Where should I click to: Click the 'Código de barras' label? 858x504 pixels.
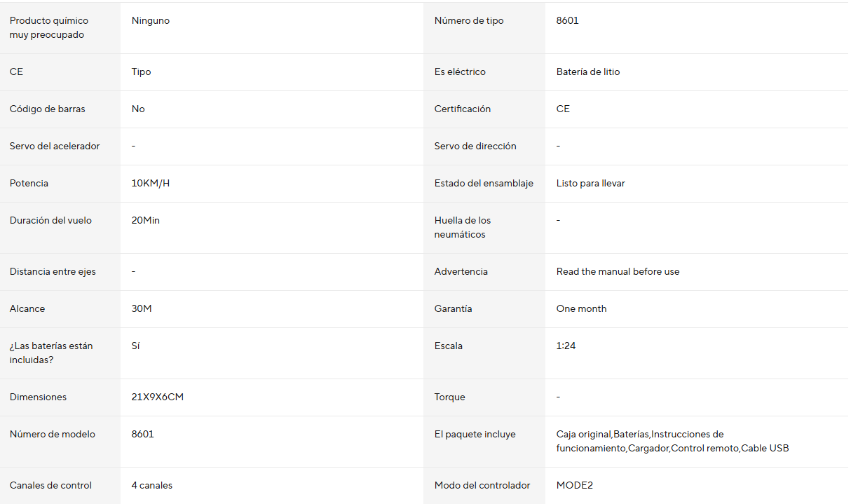[47, 109]
